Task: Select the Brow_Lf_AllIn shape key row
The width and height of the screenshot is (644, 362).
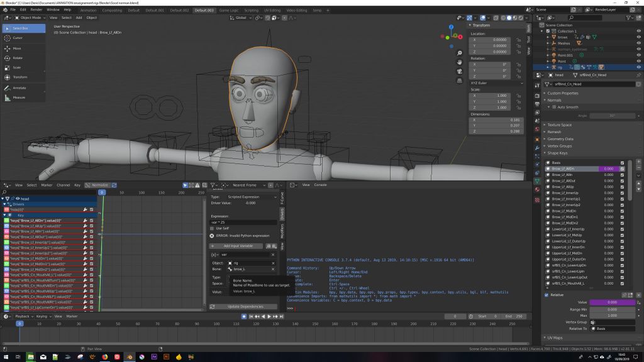Action: (x=586, y=175)
